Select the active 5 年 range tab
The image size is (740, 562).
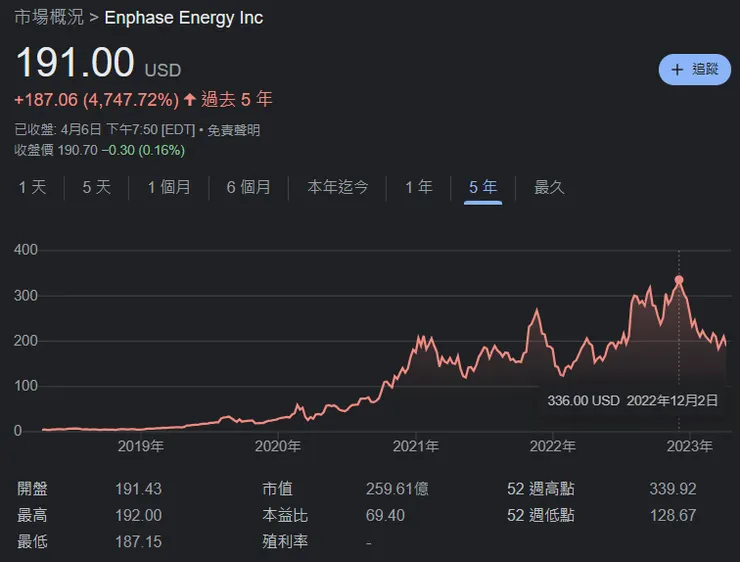[483, 187]
